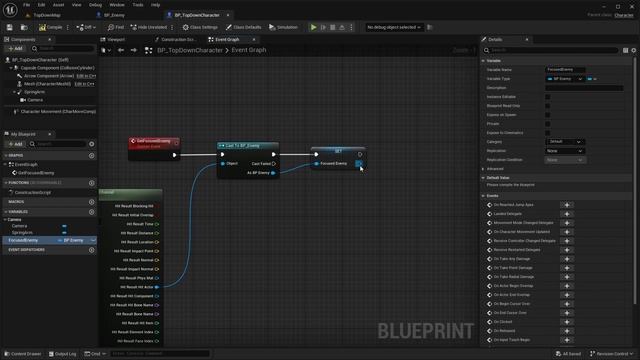Switch to the Viewport tab
This screenshot has height=360, width=640.
pyautogui.click(x=116, y=40)
